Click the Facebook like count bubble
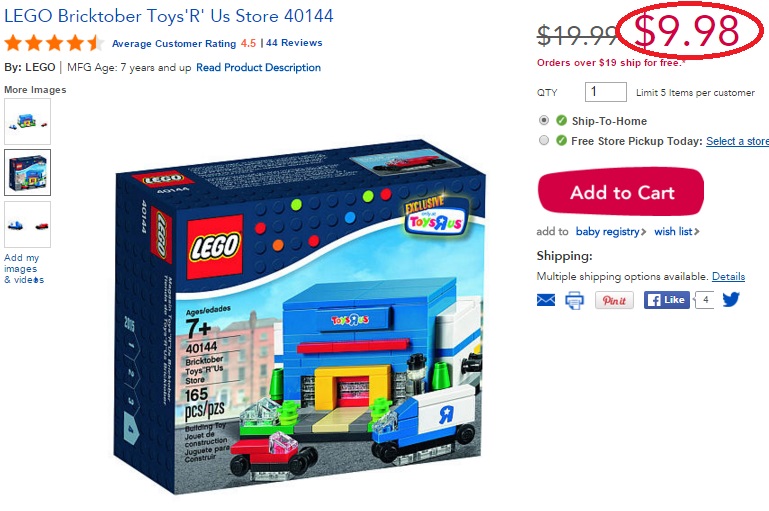 pos(705,300)
